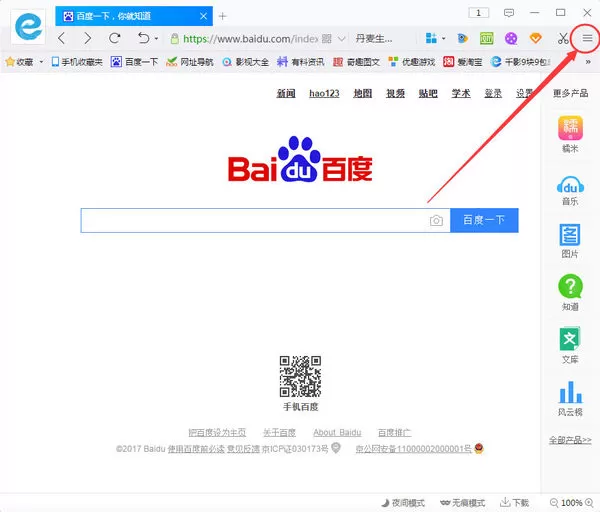Screen dimensions: 600x512
Task: Click 登录 login link
Action: (493, 93)
